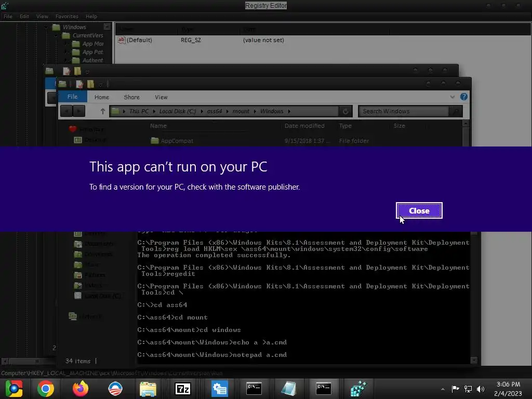Sort by the Size column header
Screen dimensions: 532x399
(400, 126)
